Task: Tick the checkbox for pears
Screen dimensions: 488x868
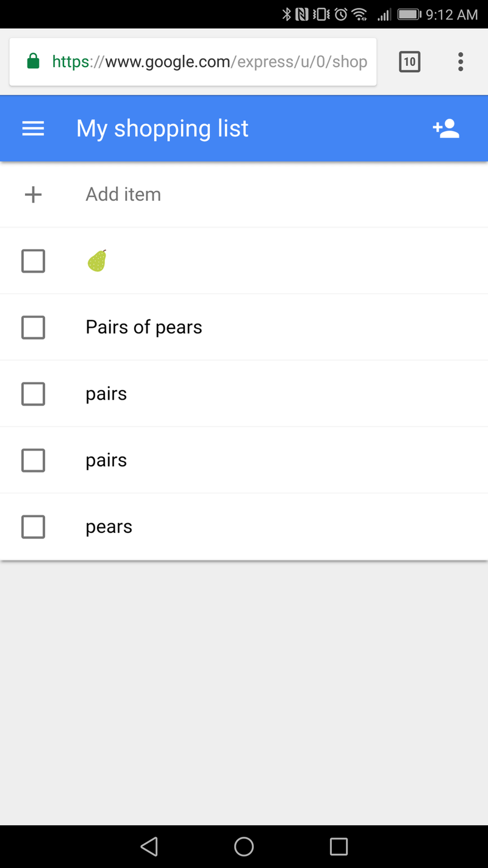Action: coord(33,527)
